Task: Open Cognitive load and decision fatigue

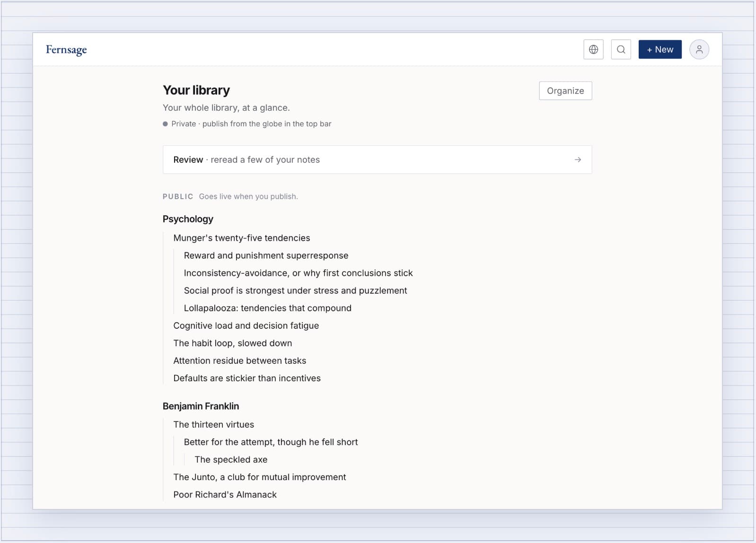Action: (246, 325)
